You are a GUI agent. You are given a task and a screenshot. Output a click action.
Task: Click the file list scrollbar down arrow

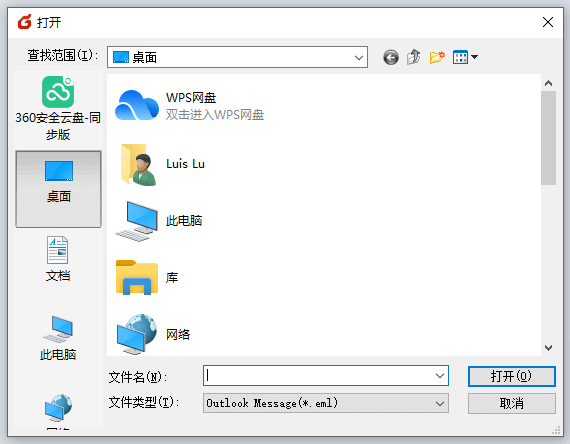coord(548,348)
